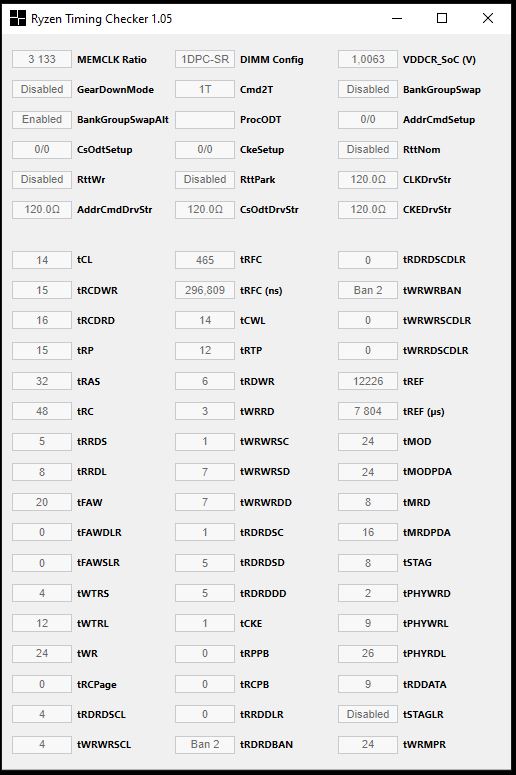The width and height of the screenshot is (516, 775).
Task: Click the tRDDATA value field
Action: pos(368,684)
